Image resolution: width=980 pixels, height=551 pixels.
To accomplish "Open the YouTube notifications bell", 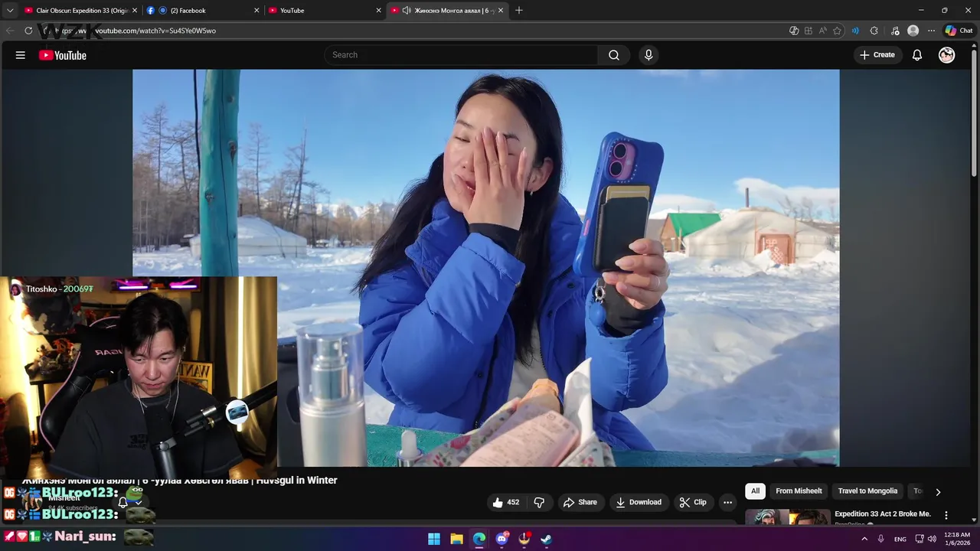I will coord(917,55).
